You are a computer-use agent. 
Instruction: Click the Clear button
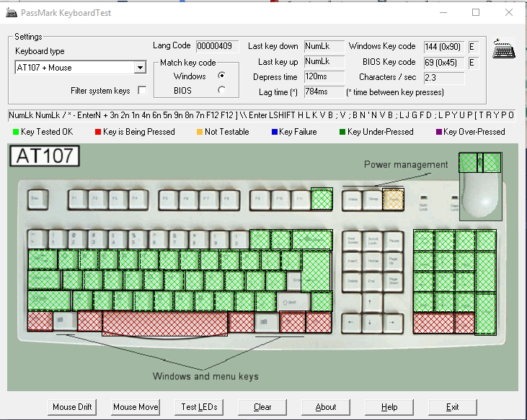click(x=262, y=407)
